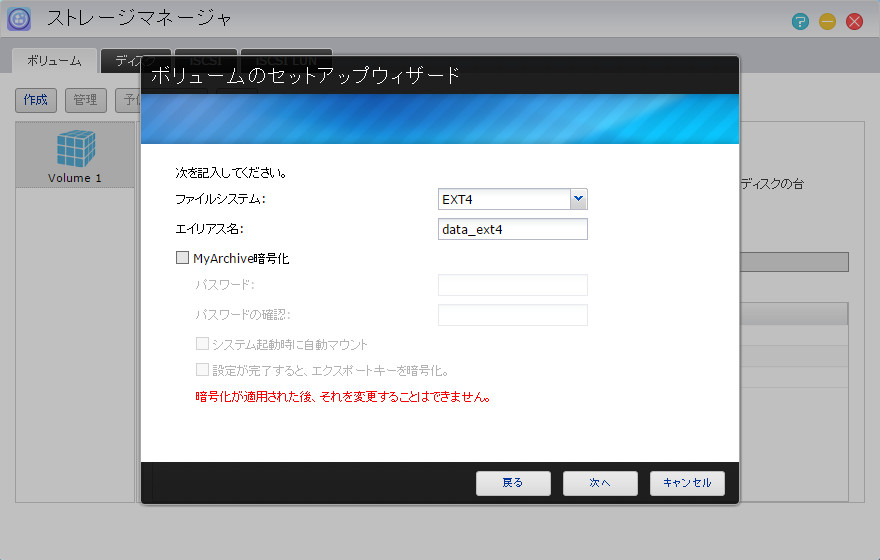Click the ファイルシステム label
Viewport: 880px width, 560px height.
coord(220,199)
